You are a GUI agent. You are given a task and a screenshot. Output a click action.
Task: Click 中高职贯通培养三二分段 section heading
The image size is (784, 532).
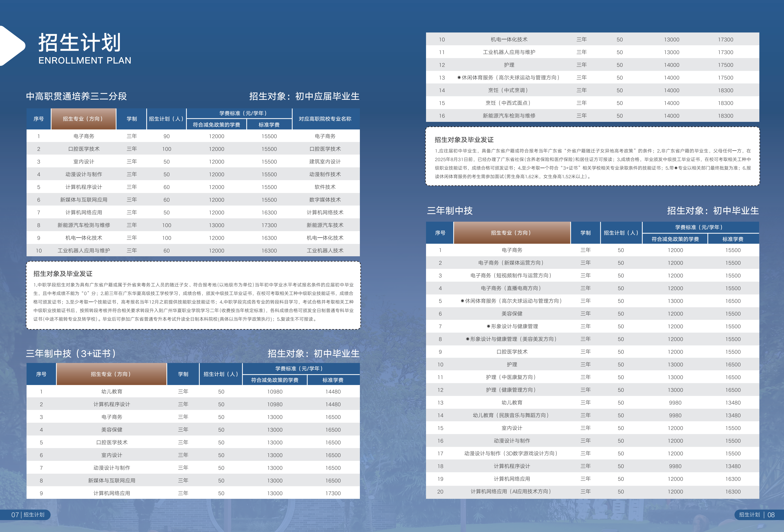pyautogui.click(x=77, y=96)
